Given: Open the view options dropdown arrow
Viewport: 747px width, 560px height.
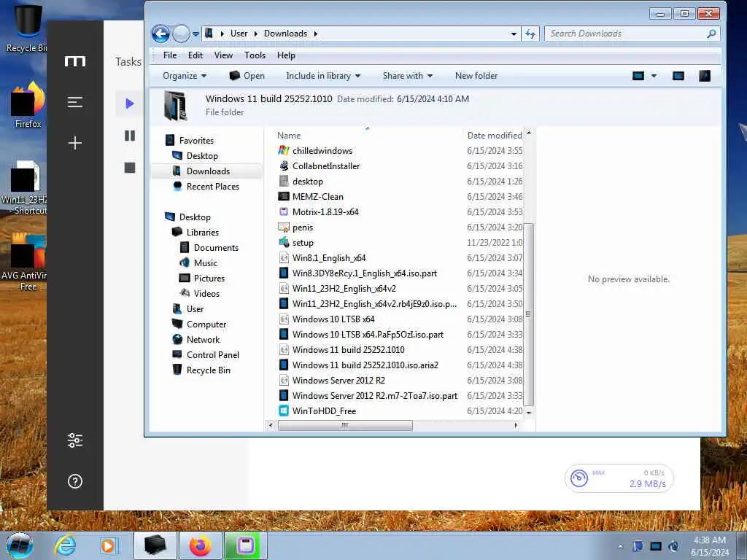Looking at the screenshot, I should (654, 76).
